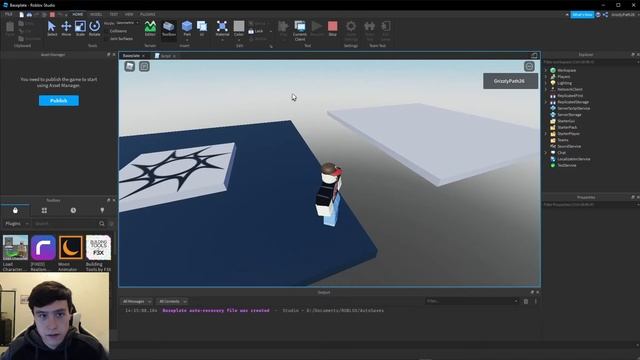Select Building Tools by F3X thumbnail

tap(98, 247)
